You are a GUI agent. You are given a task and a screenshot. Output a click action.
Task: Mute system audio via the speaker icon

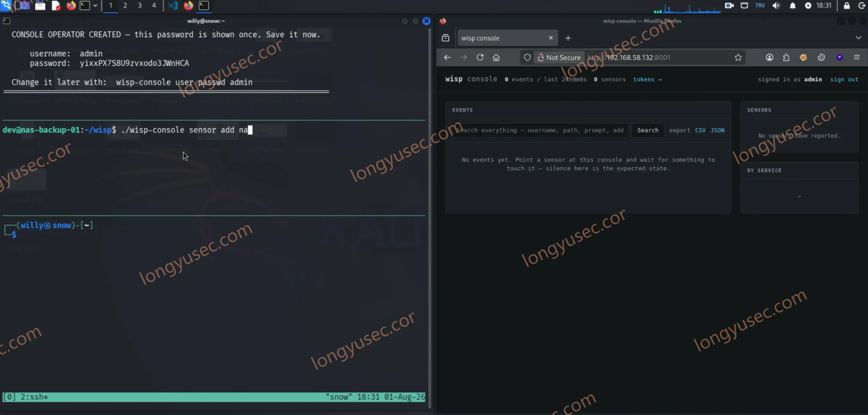(x=776, y=5)
